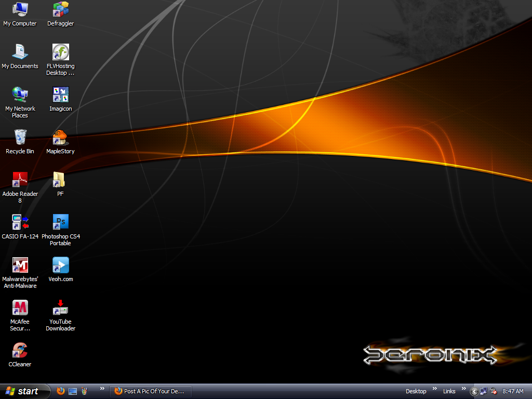The width and height of the screenshot is (532, 399).
Task: Run CCleaner
Action: coord(20,351)
